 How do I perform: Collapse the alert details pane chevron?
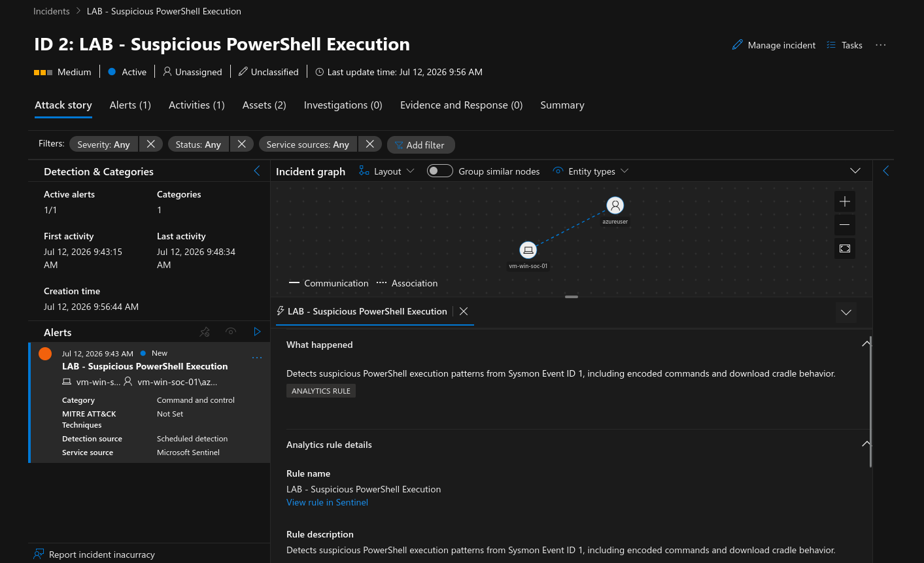846,312
